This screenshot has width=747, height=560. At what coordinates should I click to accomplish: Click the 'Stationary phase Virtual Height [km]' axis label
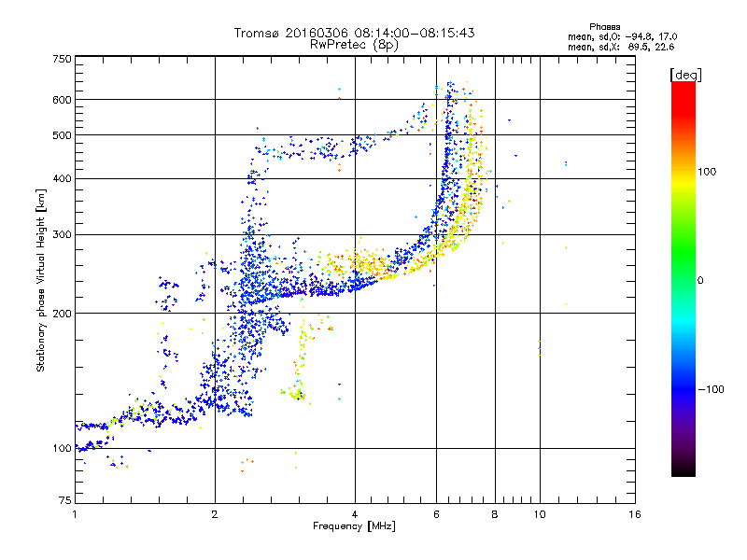point(40,280)
